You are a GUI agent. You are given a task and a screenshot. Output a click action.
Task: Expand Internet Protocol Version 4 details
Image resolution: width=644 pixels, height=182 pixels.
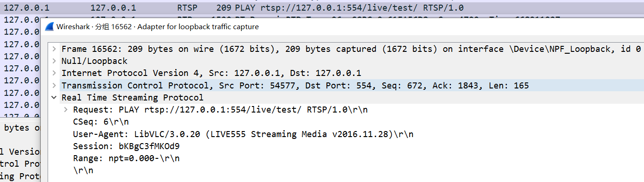(55, 73)
